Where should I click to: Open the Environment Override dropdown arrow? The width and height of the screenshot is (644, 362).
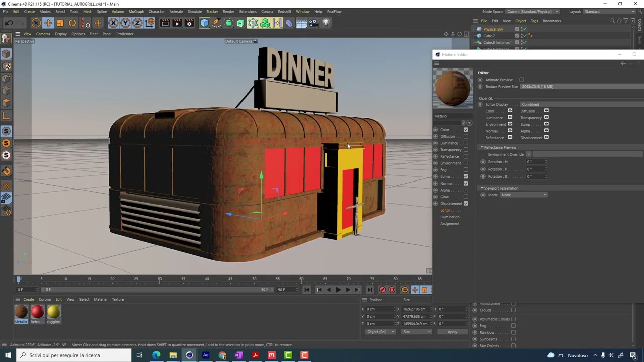click(528, 154)
